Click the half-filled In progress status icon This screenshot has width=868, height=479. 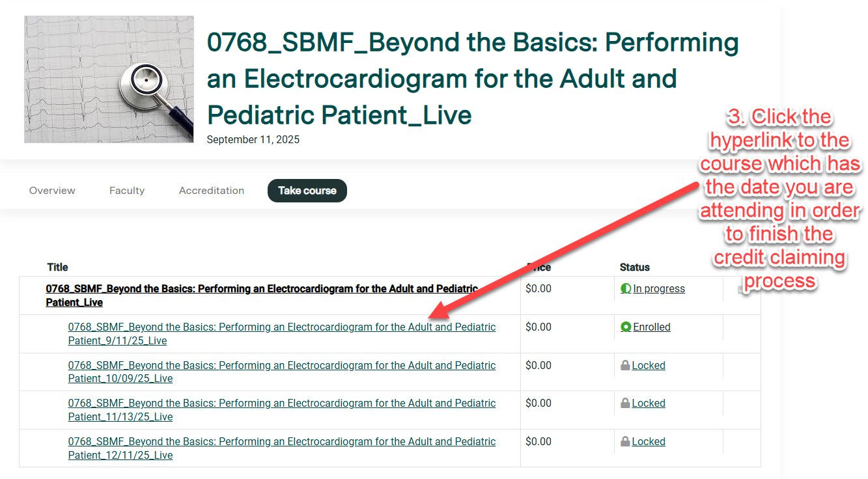tap(626, 288)
